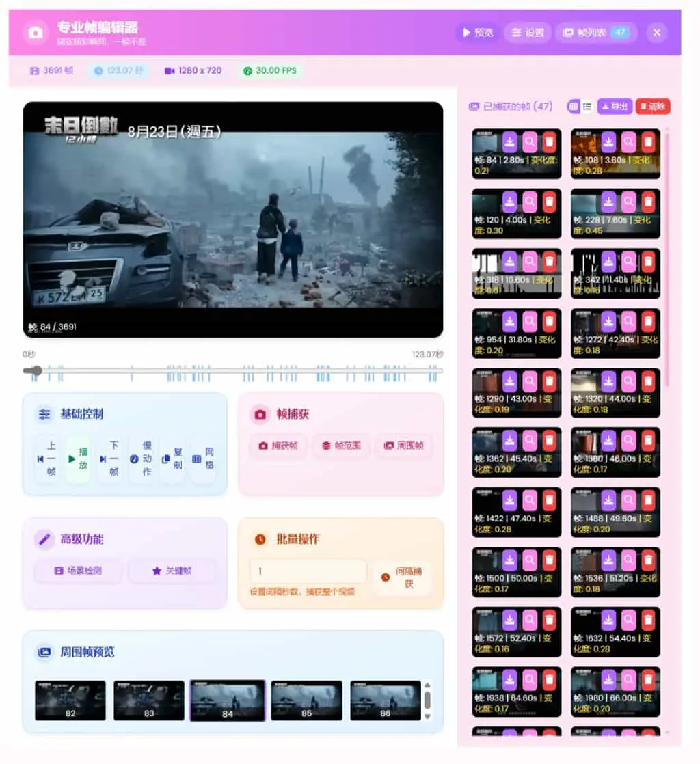Delete captured frame 1422

(550, 500)
